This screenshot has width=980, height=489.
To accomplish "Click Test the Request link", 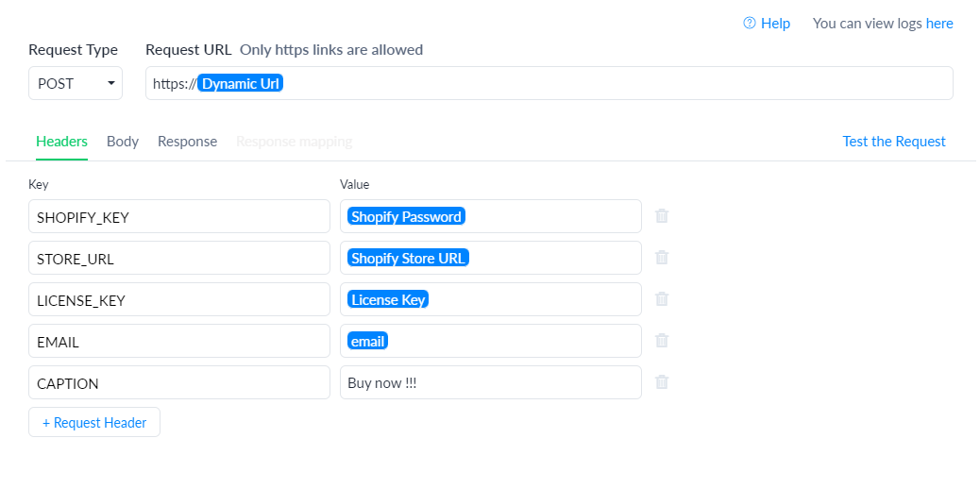I will [894, 142].
